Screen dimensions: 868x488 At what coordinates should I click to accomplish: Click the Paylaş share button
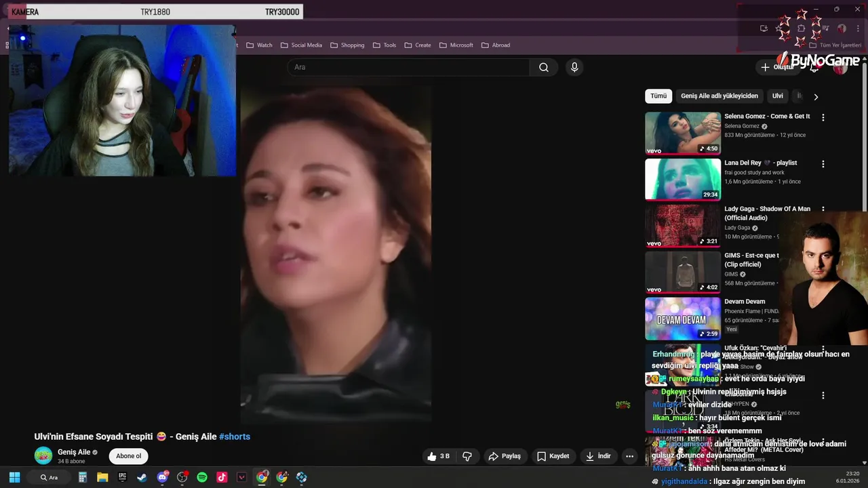point(505,456)
